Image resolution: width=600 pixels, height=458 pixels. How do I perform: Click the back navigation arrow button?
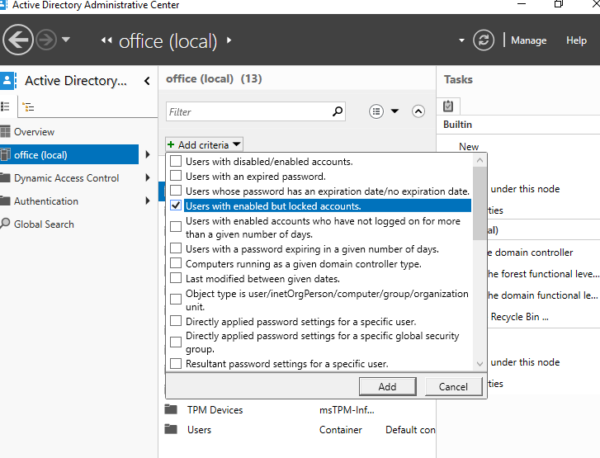(19, 40)
